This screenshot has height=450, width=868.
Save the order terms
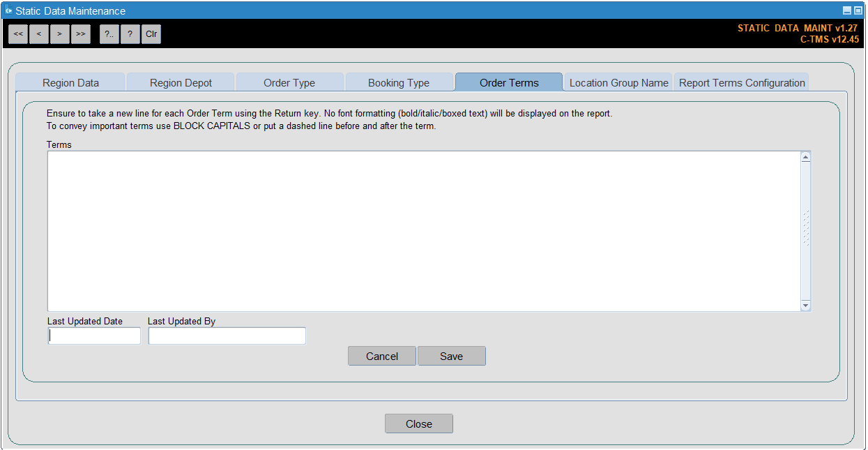(x=451, y=356)
